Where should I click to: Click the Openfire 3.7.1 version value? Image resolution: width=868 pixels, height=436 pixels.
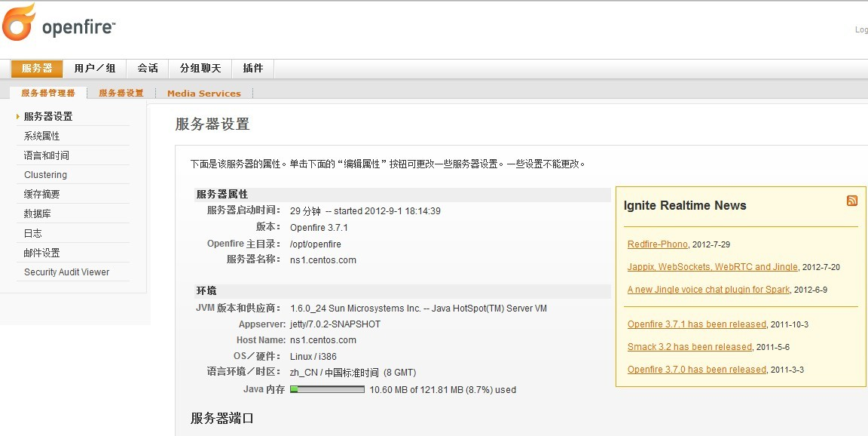click(x=319, y=228)
